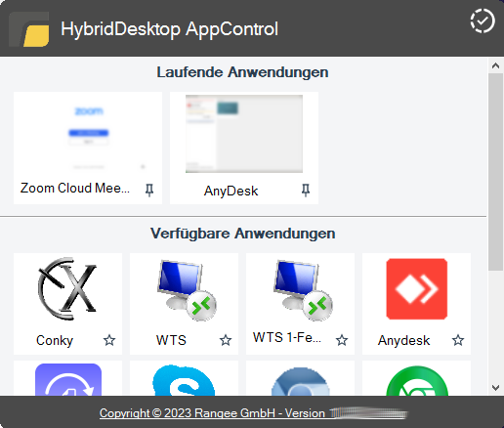Click the Conky text label
This screenshot has height=428, width=504.
coord(55,341)
